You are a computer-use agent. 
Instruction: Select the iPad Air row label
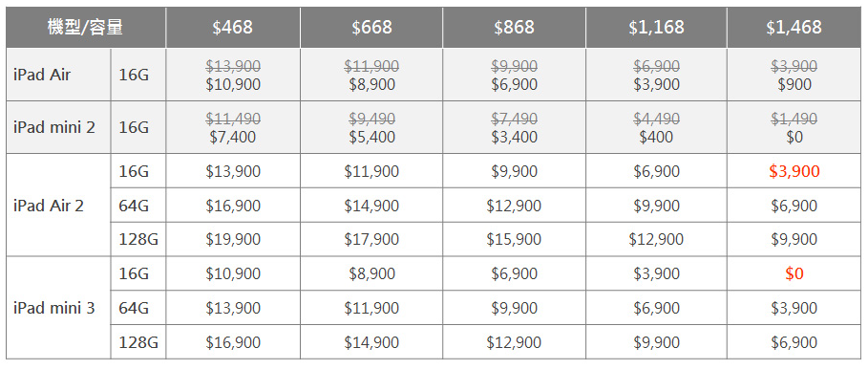pos(42,76)
